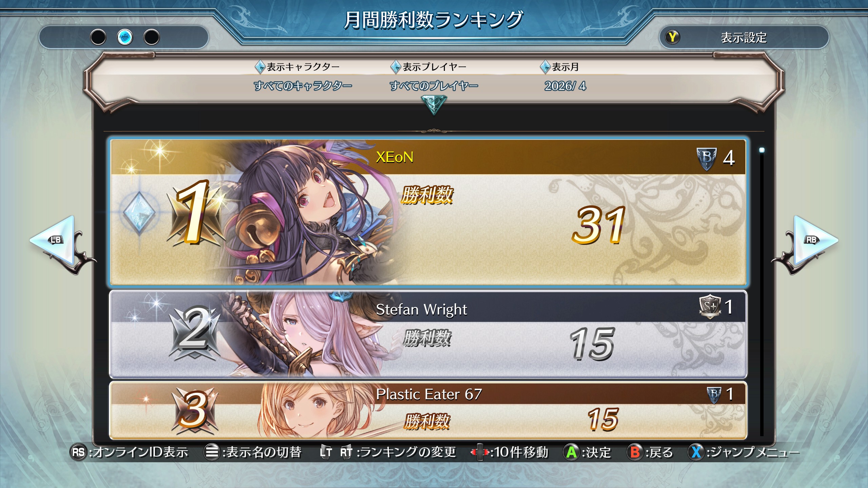The height and width of the screenshot is (488, 868).
Task: Click the red B back button icon
Action: pos(635,452)
